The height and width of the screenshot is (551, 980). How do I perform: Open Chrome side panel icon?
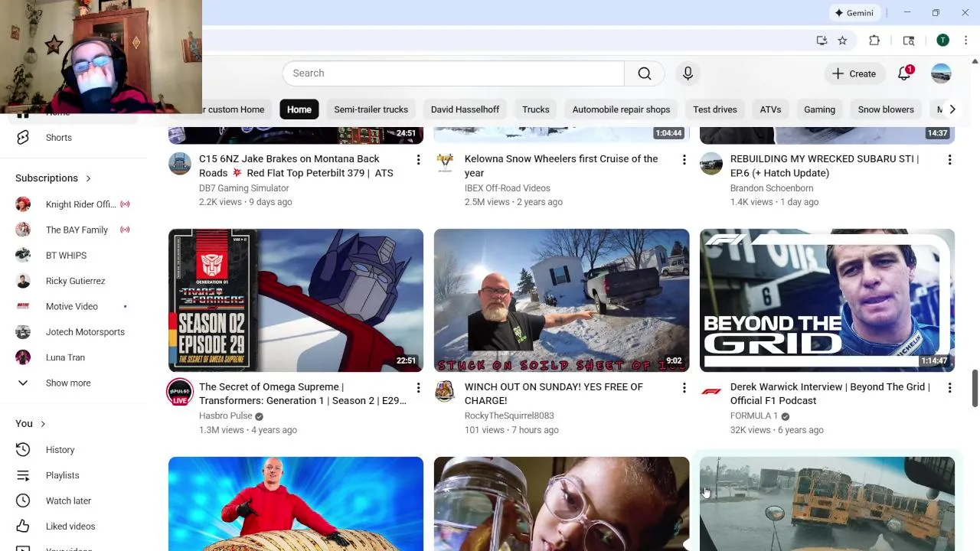[909, 41]
